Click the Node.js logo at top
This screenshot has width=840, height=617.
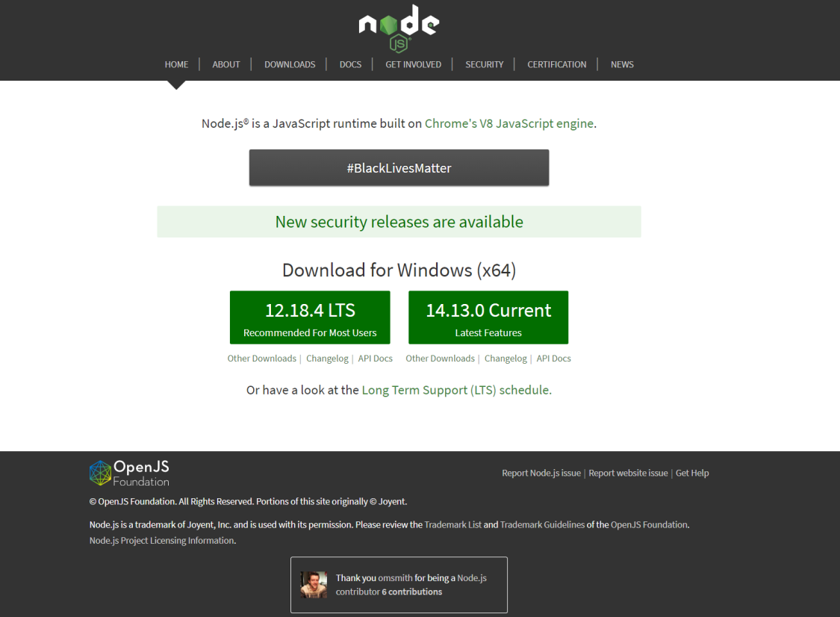click(x=399, y=28)
